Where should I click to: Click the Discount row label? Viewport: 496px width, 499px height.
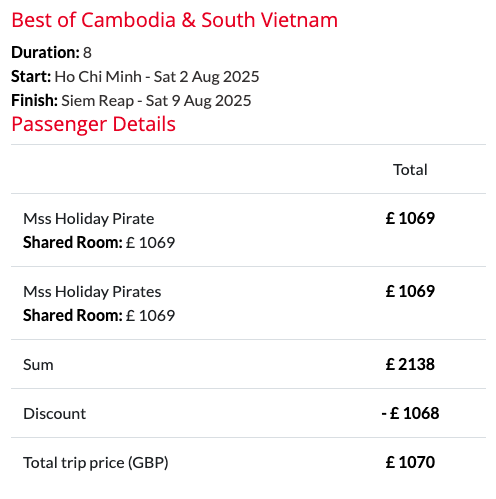pos(54,414)
